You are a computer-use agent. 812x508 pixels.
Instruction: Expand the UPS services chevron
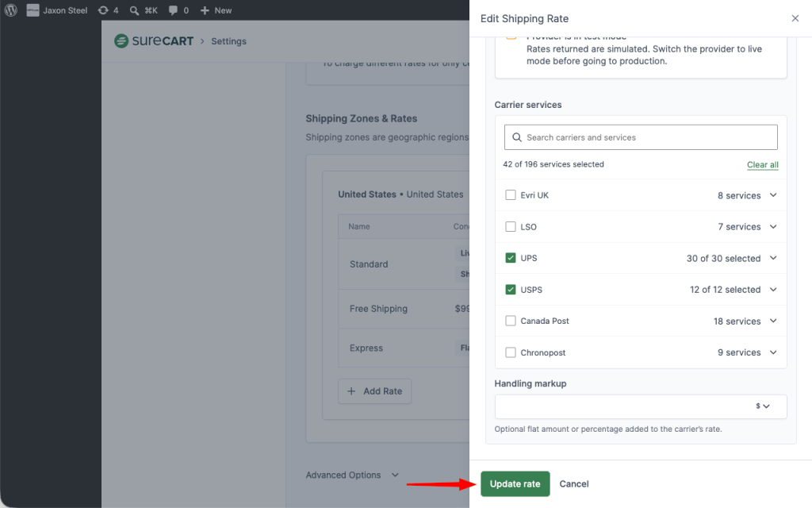click(x=773, y=258)
